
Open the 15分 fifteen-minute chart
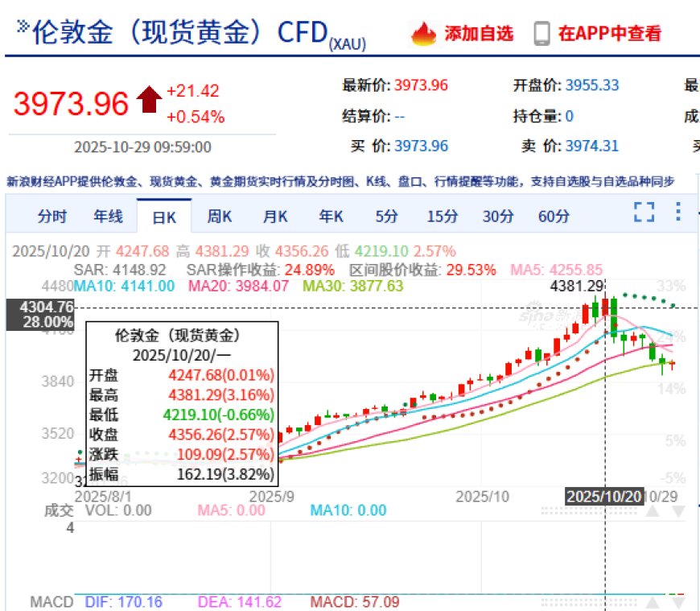click(x=440, y=216)
